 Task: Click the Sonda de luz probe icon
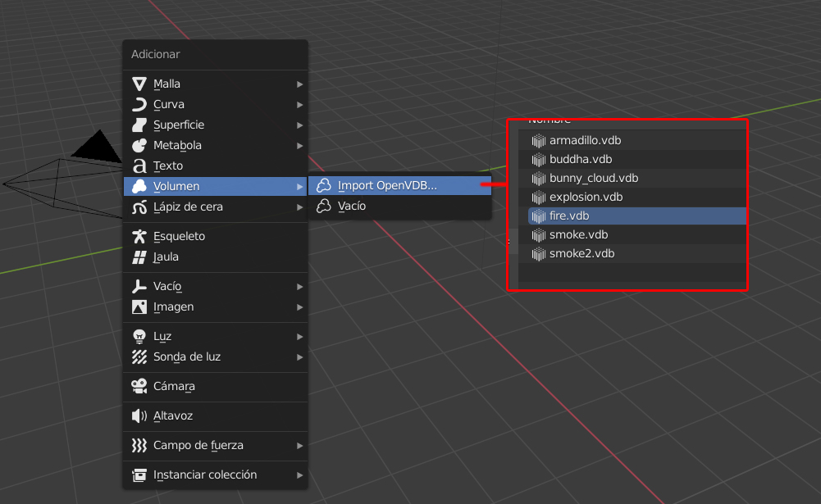click(x=139, y=356)
